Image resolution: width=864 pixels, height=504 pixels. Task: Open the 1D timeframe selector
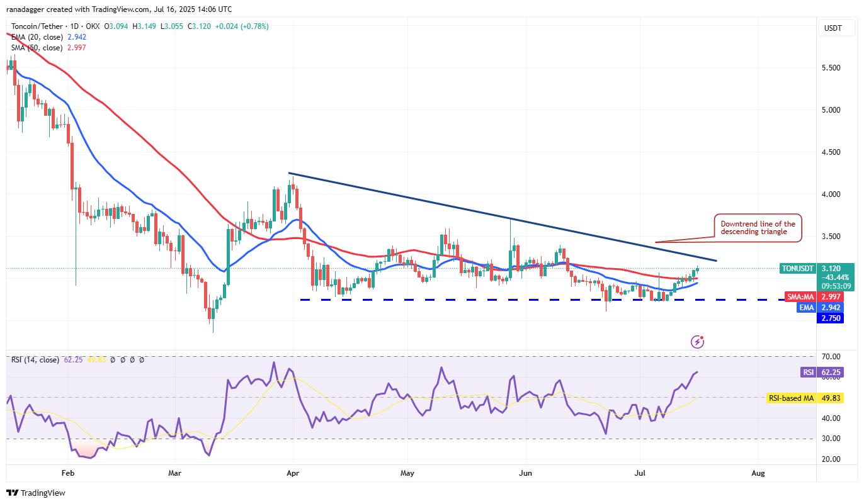point(73,26)
